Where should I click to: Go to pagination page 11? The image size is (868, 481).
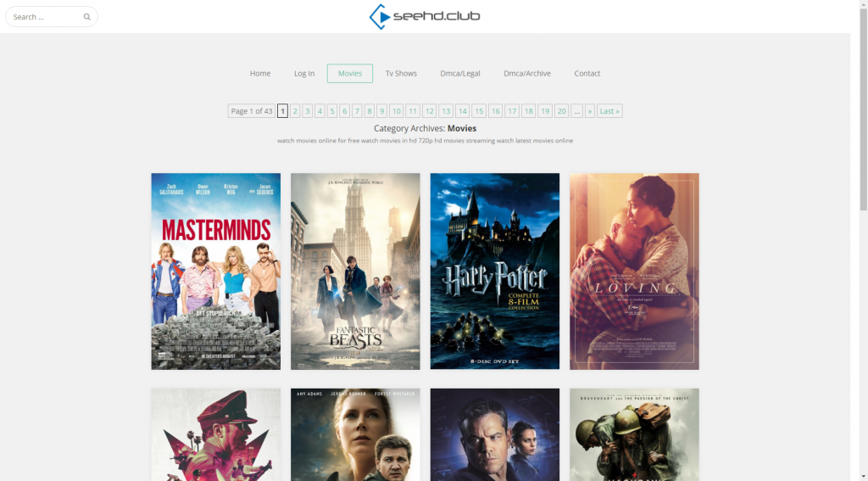click(413, 111)
